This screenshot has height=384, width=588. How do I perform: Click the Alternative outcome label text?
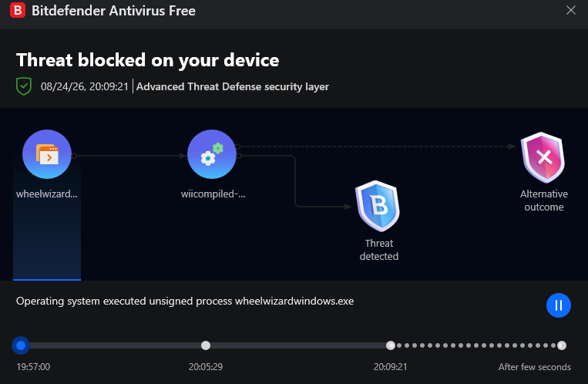pos(544,200)
